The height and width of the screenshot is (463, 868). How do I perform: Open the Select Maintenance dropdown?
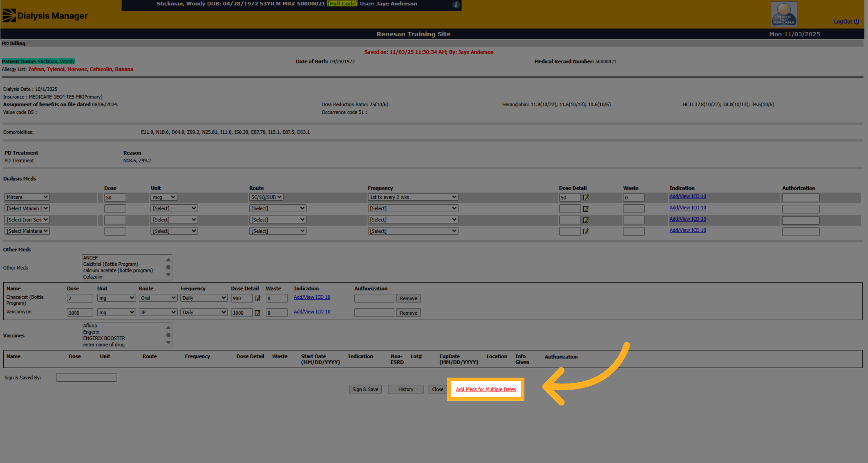tap(27, 231)
